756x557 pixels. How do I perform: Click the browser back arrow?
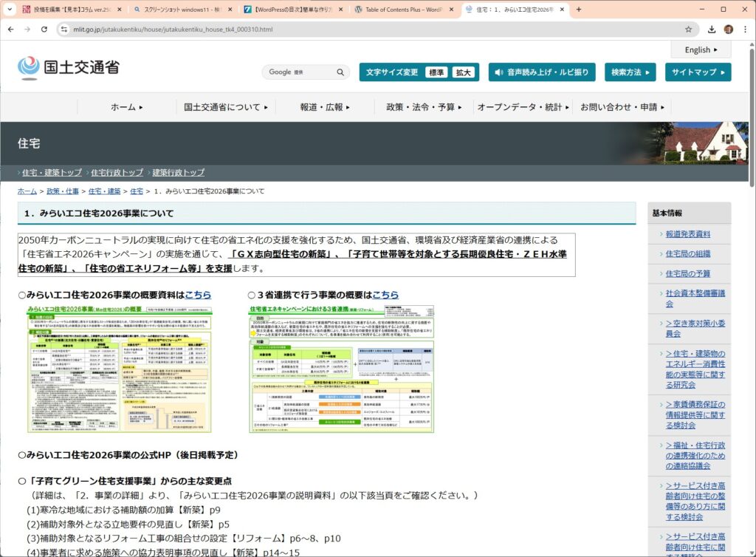[x=10, y=30]
